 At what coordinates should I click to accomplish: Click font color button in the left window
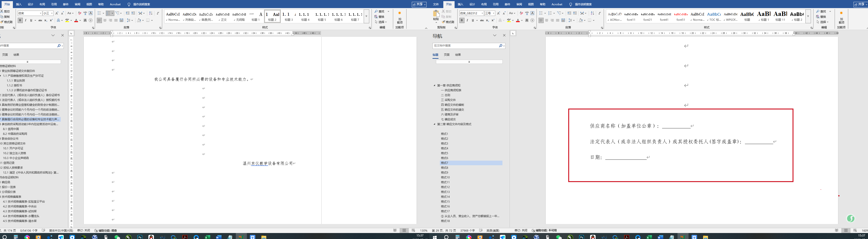(x=76, y=20)
